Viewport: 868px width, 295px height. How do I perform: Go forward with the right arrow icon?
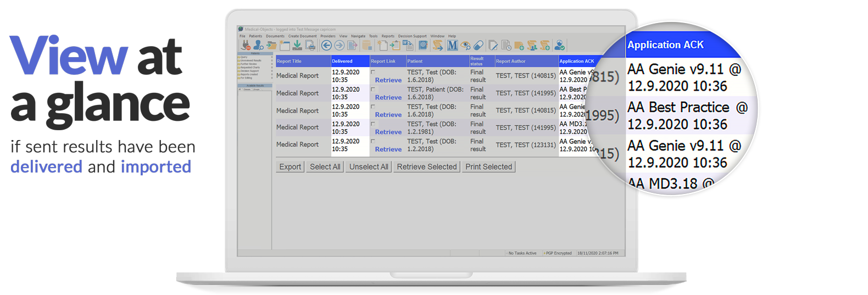339,45
